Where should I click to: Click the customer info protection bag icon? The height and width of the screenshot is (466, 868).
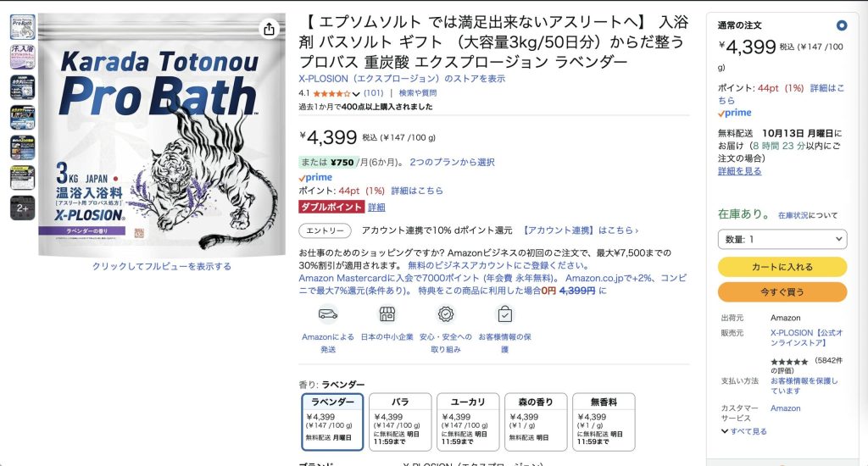[505, 314]
